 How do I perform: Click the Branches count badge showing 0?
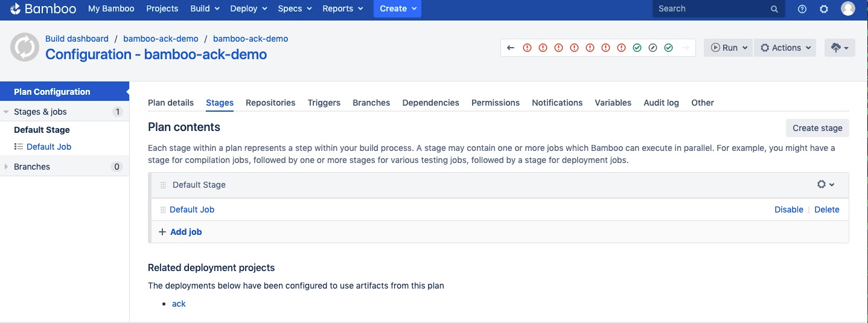click(117, 167)
